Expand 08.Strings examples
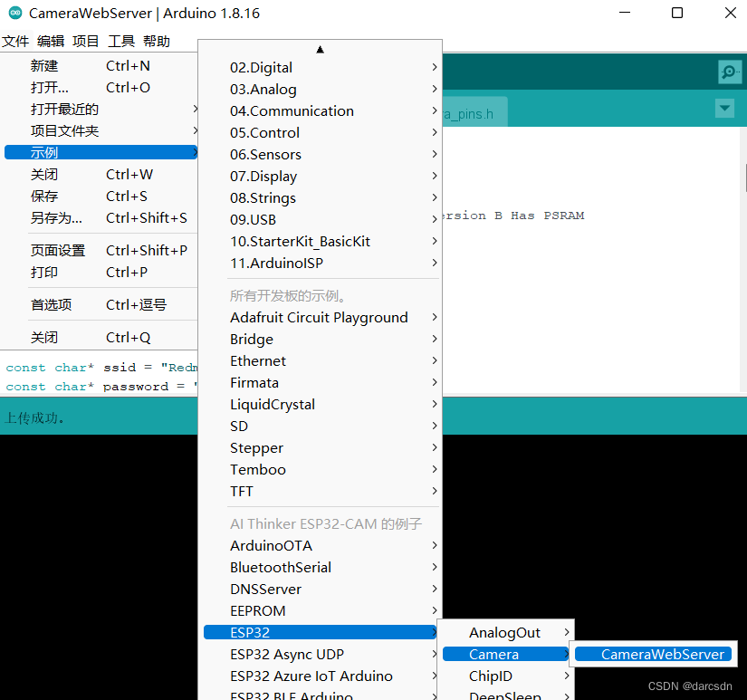The image size is (747, 700). (x=321, y=197)
